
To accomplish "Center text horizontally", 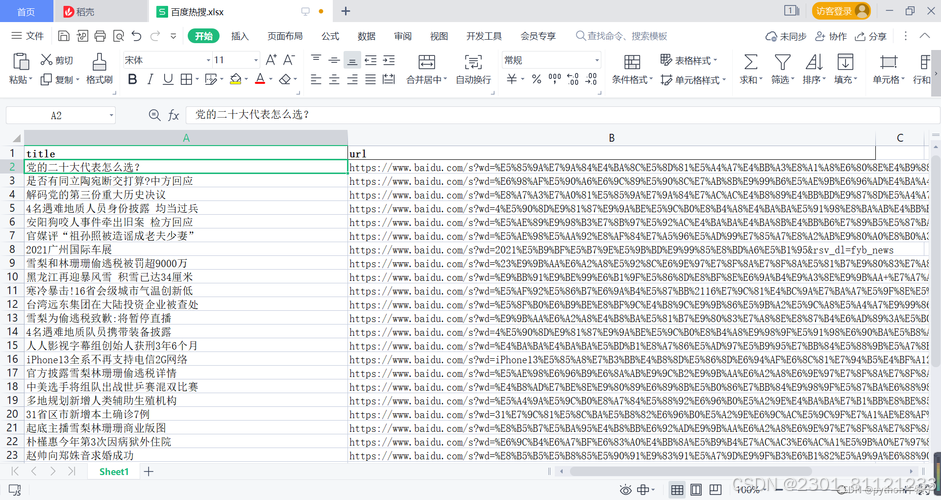I will pyautogui.click(x=334, y=79).
